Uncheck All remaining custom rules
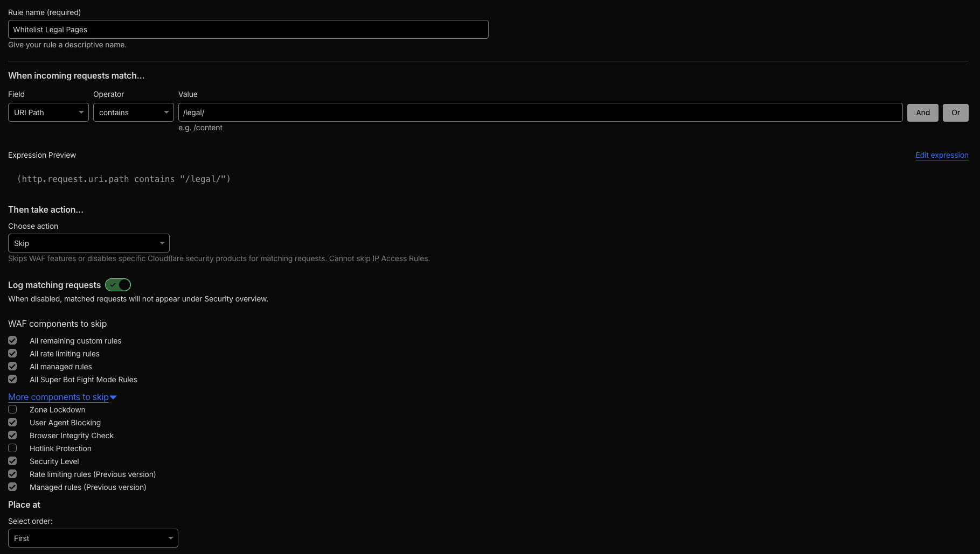This screenshot has width=980, height=554. [x=12, y=340]
